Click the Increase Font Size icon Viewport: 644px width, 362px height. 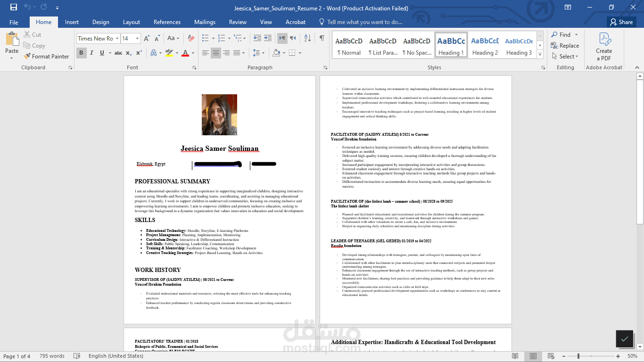point(147,39)
